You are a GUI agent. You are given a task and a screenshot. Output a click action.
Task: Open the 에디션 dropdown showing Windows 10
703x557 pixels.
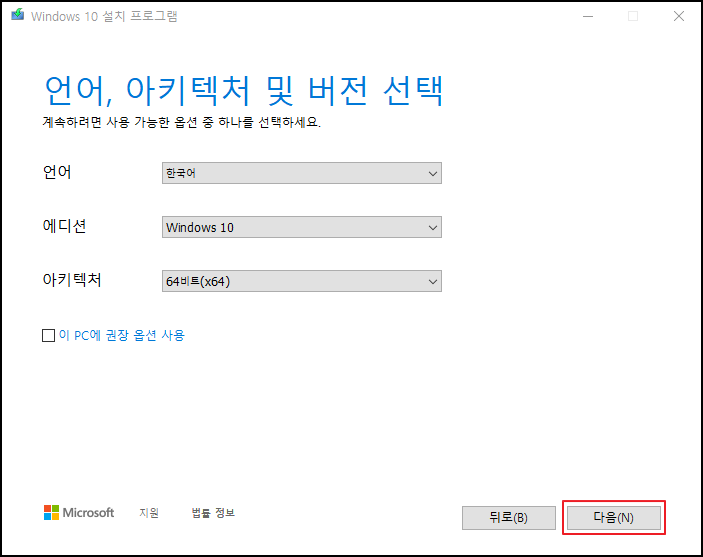click(302, 227)
